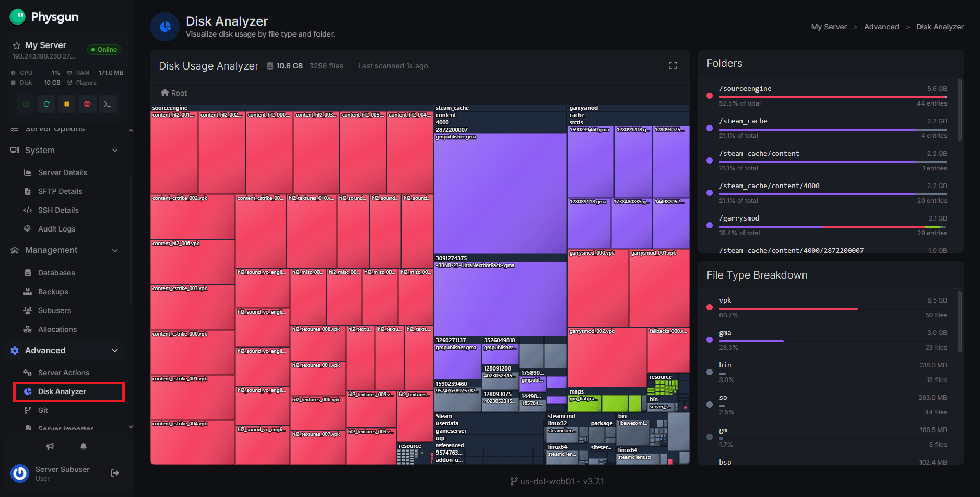Click the logout icon beside Server Subuser

point(115,473)
